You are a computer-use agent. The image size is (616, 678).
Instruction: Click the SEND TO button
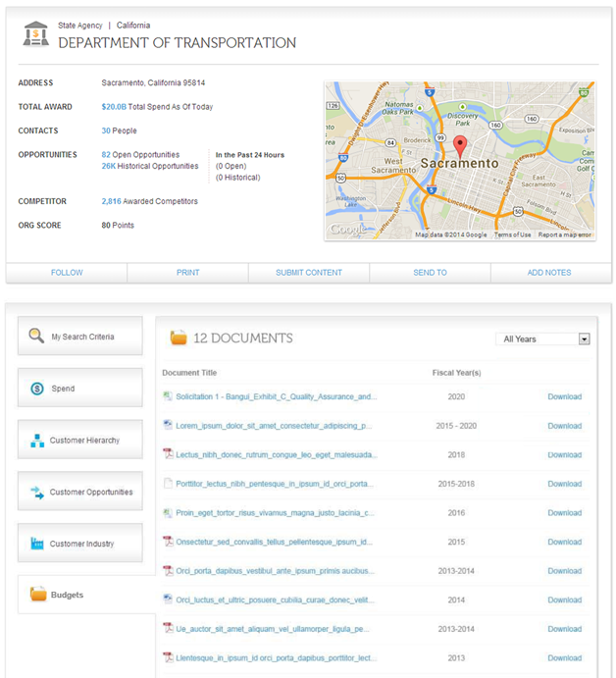[x=430, y=273]
